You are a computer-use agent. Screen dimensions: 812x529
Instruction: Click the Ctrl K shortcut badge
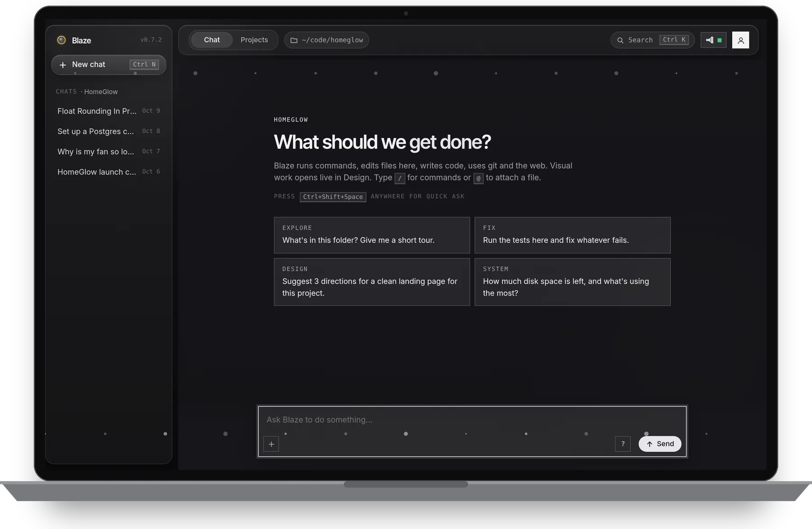point(674,40)
